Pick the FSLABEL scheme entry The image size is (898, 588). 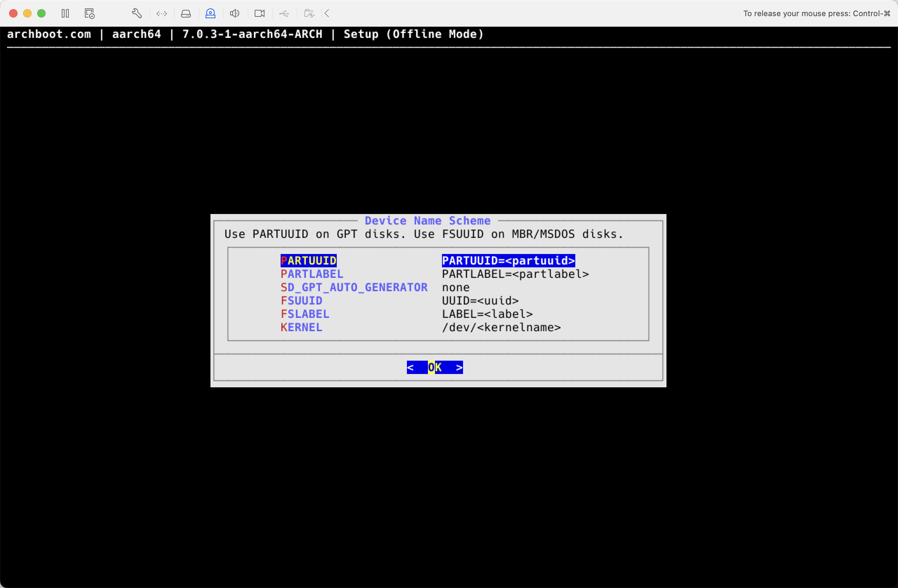(x=305, y=314)
